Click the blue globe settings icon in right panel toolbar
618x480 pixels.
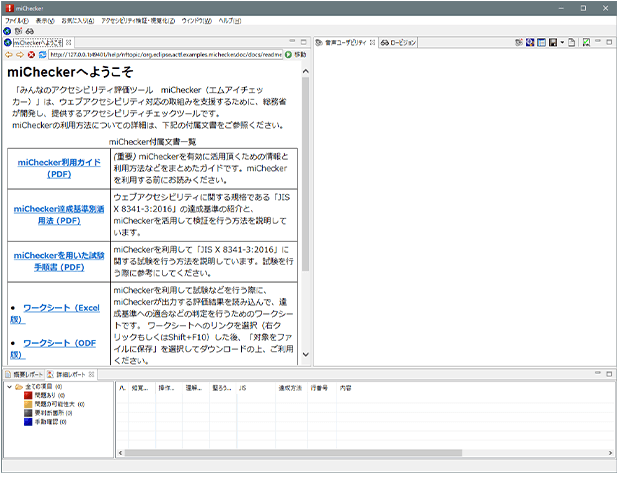(530, 42)
